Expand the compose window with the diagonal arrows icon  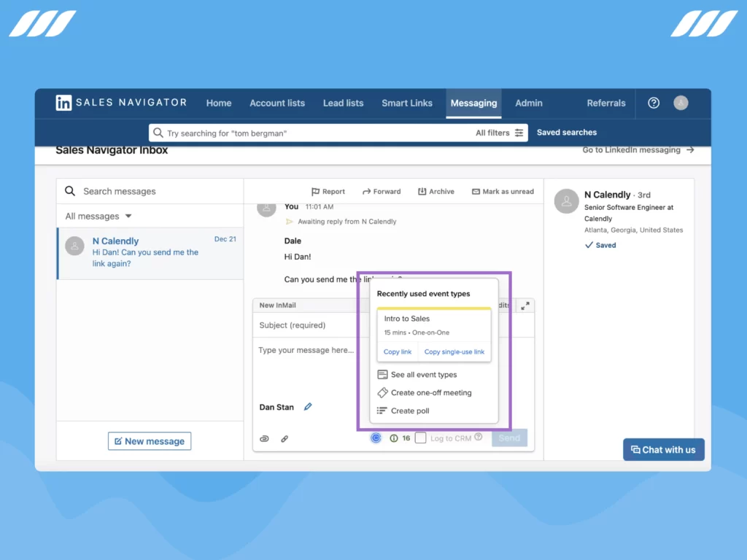(x=526, y=306)
